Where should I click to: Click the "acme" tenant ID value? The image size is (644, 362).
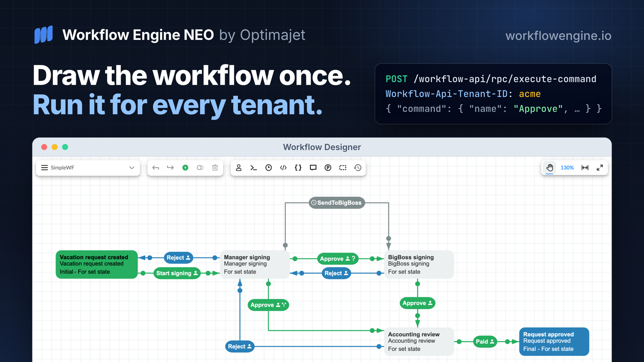530,94
